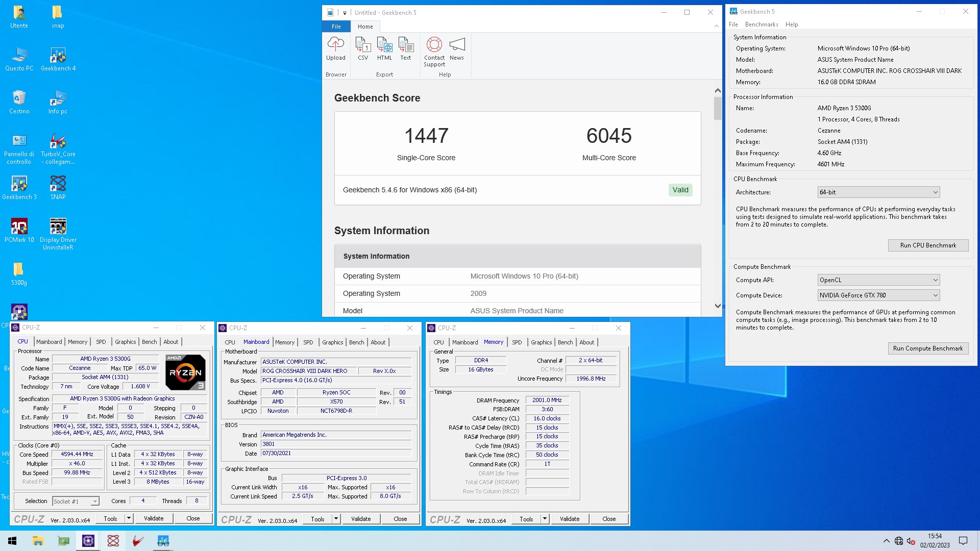Open the News icon in ribbon

pos(457,49)
